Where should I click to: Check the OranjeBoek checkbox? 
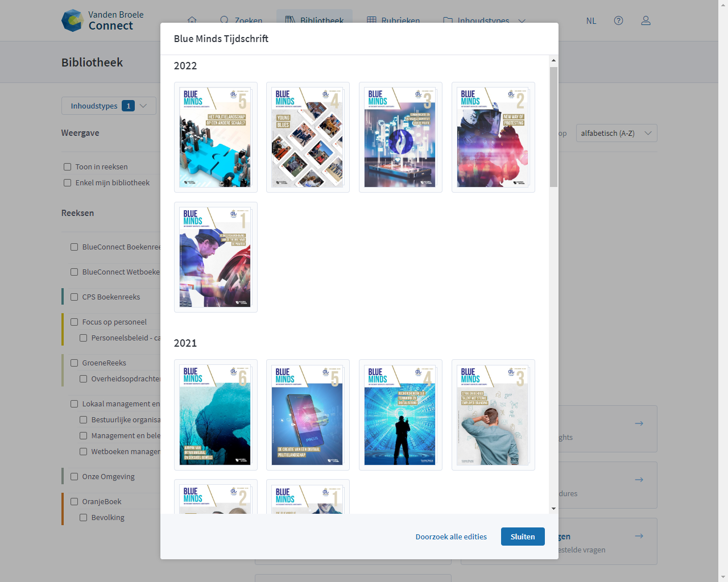(75, 501)
